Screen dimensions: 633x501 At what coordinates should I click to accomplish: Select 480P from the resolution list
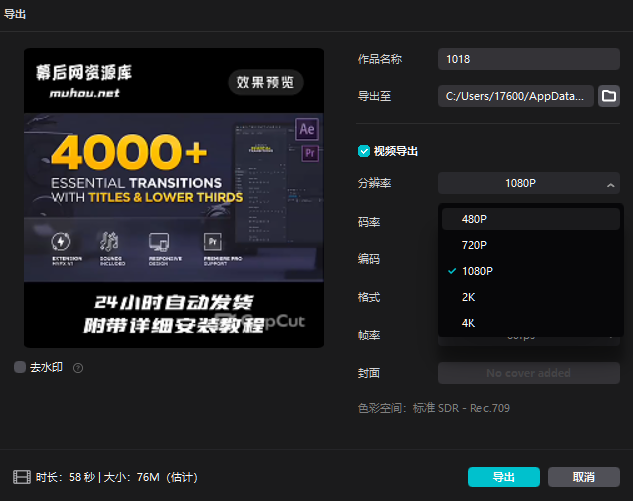(x=475, y=219)
